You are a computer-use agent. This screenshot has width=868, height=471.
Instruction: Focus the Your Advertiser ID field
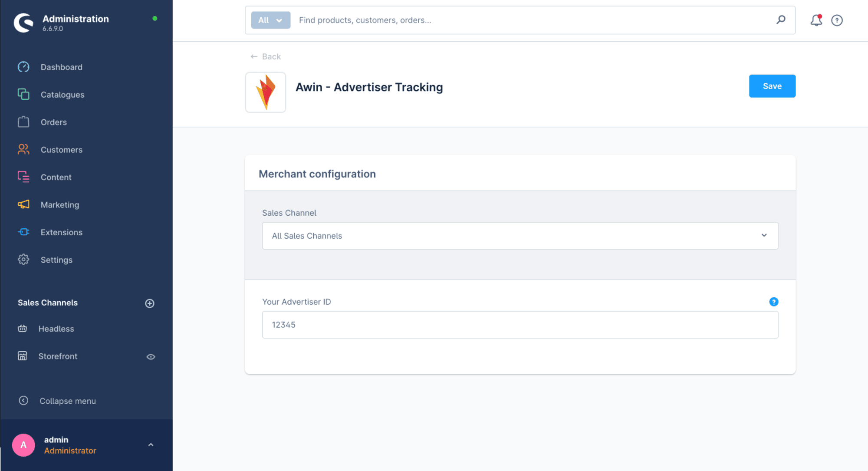coord(520,325)
